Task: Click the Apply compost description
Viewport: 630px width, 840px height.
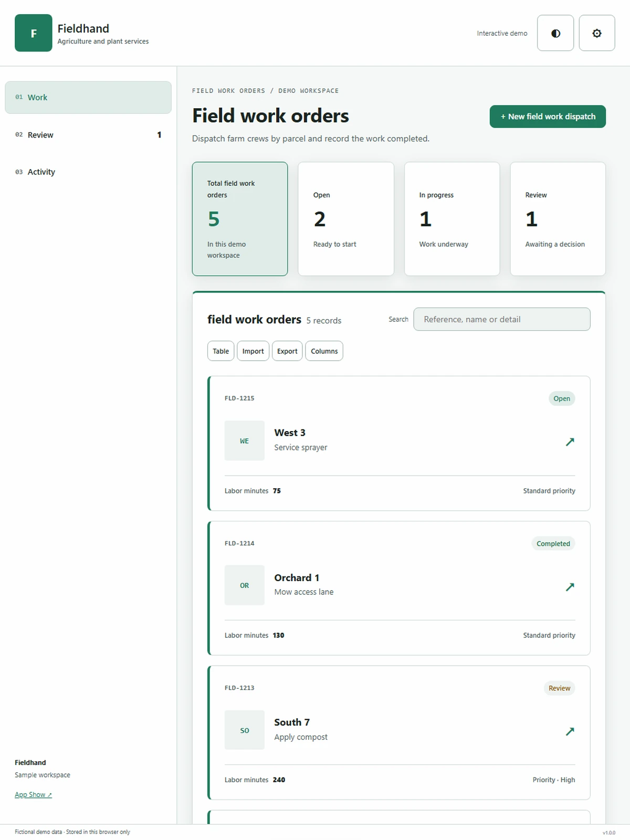Action: click(x=301, y=737)
